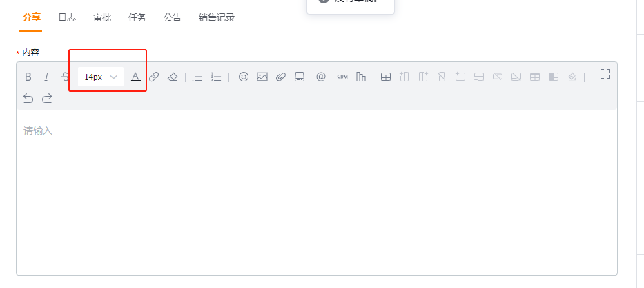Clear formatting with the eraser icon
644x288 pixels.
coord(173,77)
